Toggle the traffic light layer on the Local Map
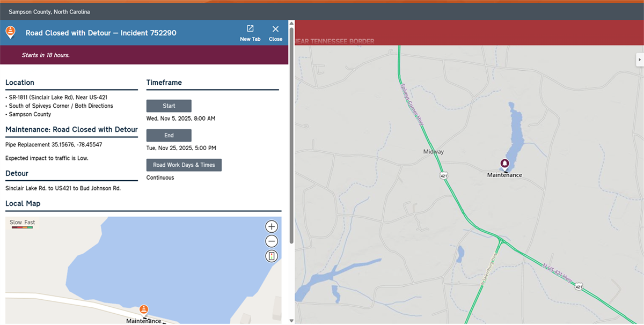644x325 pixels. click(272, 256)
